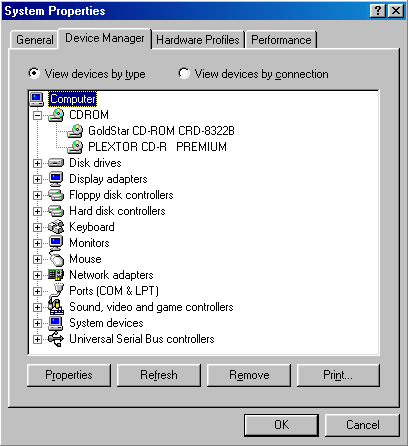Expand the Network adapters branch
Screen dimensions: 408x446
pos(37,275)
